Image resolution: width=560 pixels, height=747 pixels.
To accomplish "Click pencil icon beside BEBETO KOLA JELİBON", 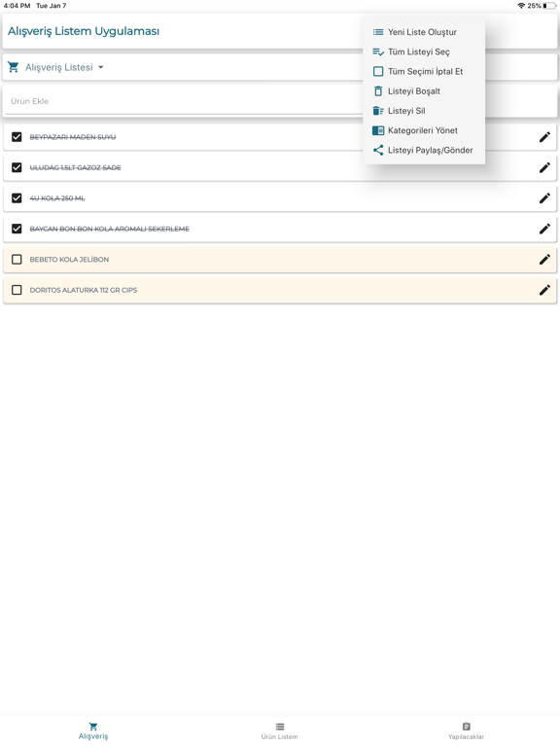I will pos(544,260).
